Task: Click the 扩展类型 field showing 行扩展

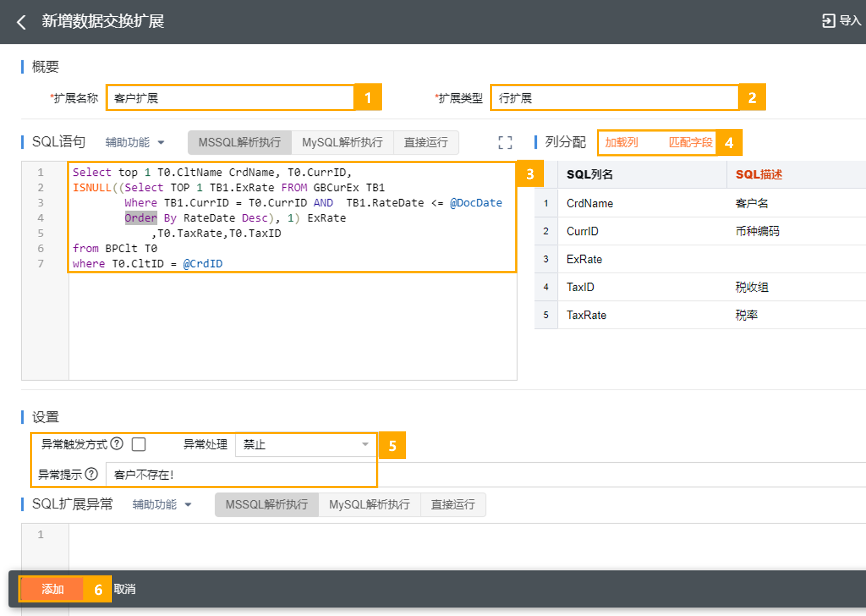Action: (x=614, y=98)
